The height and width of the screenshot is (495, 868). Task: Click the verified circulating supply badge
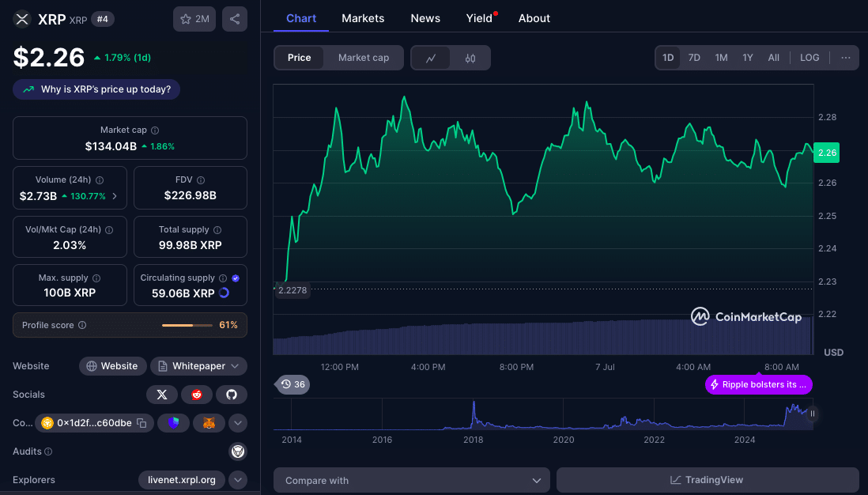coord(236,278)
